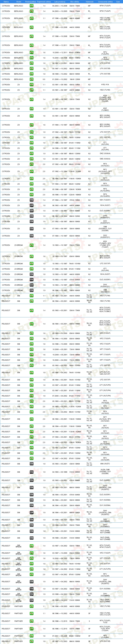The width and height of the screenshot is (123, 644).
Task: Click the Rodzaj paliwa column header
Action: click(31, 2)
